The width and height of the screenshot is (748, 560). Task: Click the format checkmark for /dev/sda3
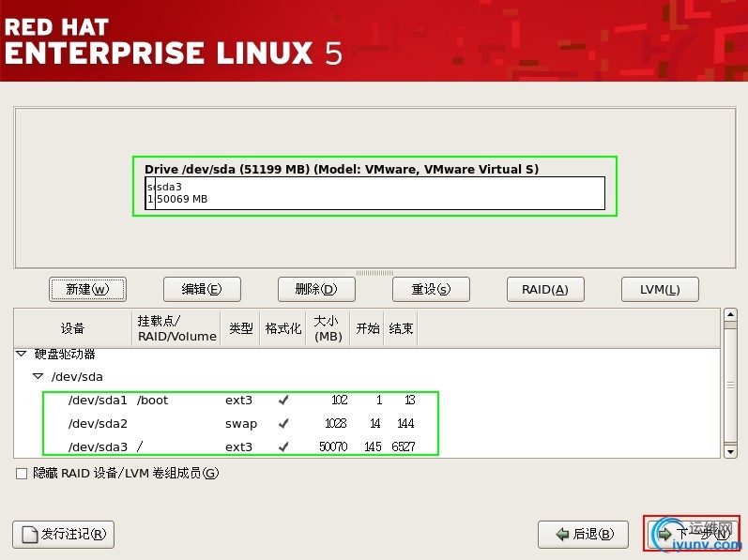[x=283, y=446]
